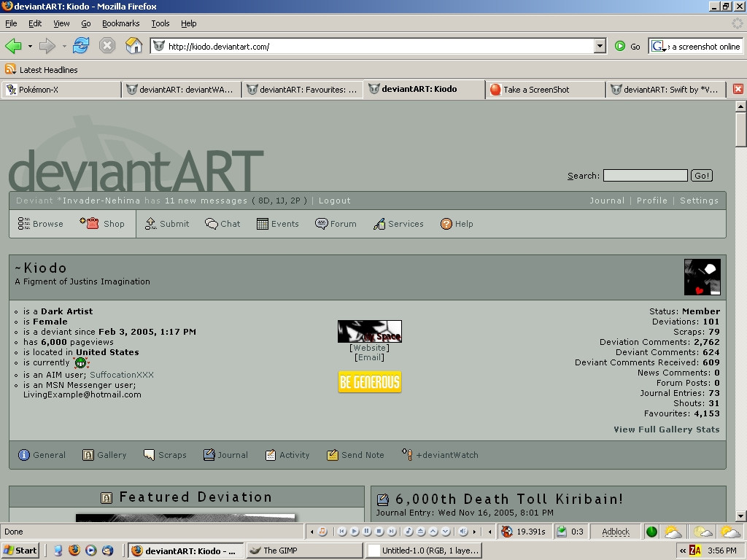Open the File menu

coord(11,23)
